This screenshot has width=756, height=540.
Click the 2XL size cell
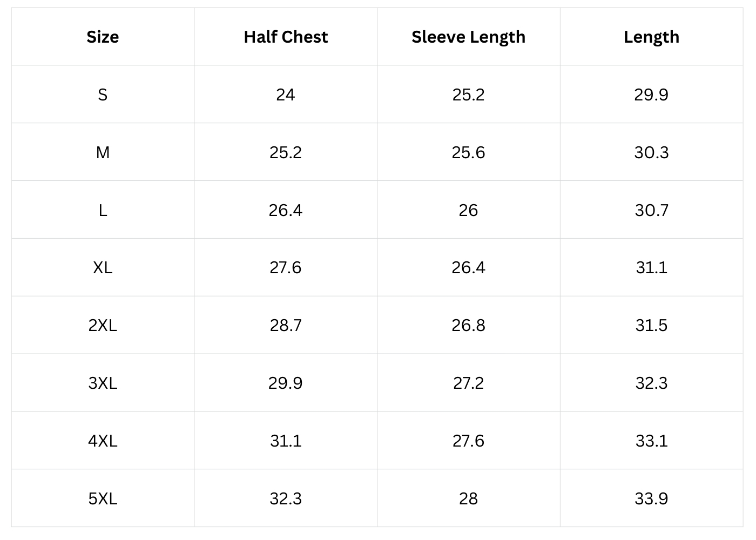pos(103,325)
